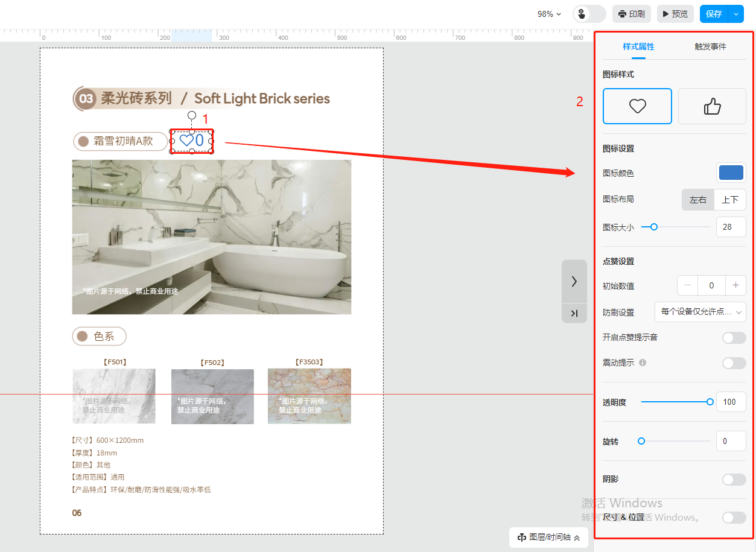This screenshot has width=756, height=552.
Task: Open the 98% zoom level dropdown
Action: 549,14
